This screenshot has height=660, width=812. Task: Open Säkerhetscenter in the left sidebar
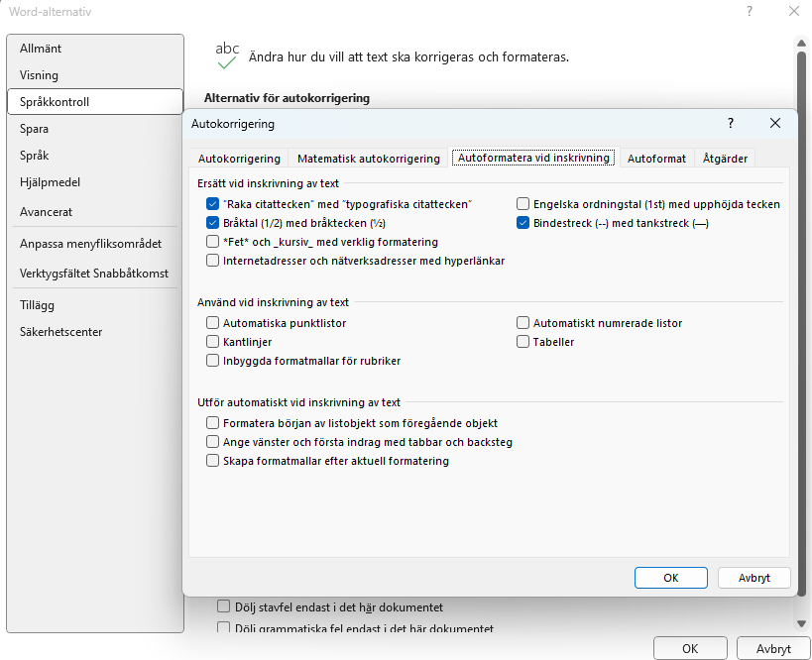click(x=60, y=332)
